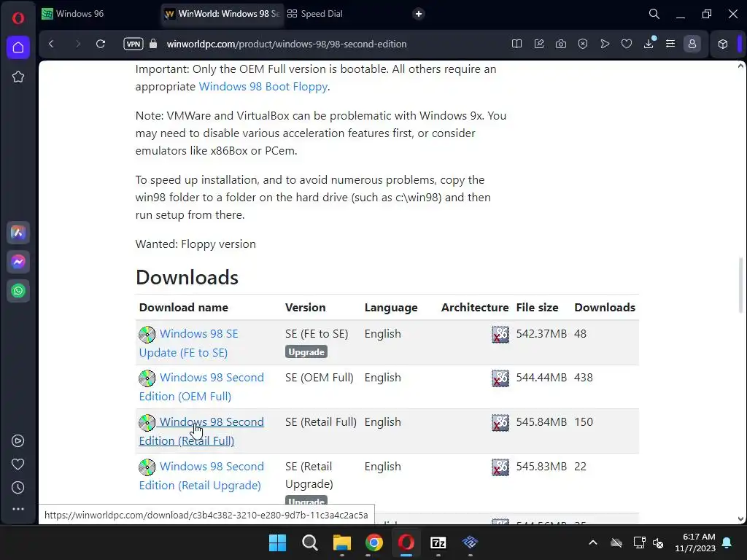Download Windows 98 Second Edition (OEM Full)
Screen dimensions: 747x560
[x=201, y=386]
